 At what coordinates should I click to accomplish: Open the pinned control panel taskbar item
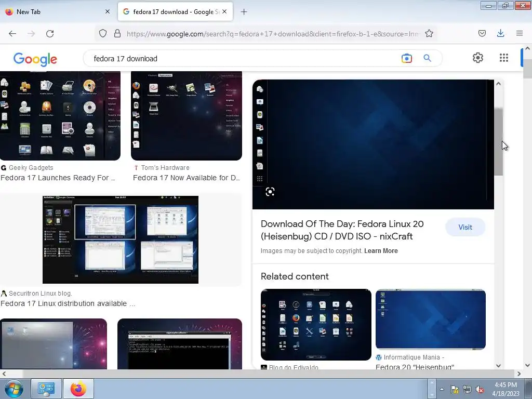pos(46,389)
